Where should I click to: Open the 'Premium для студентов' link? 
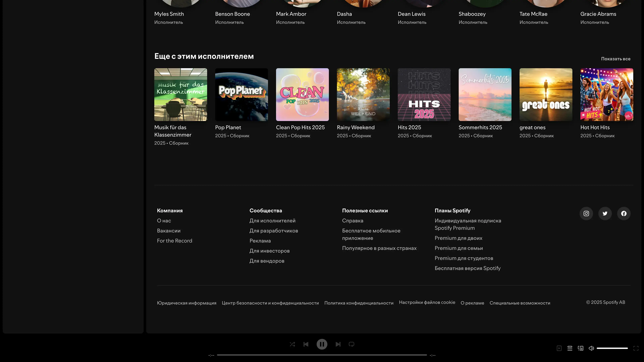click(464, 258)
